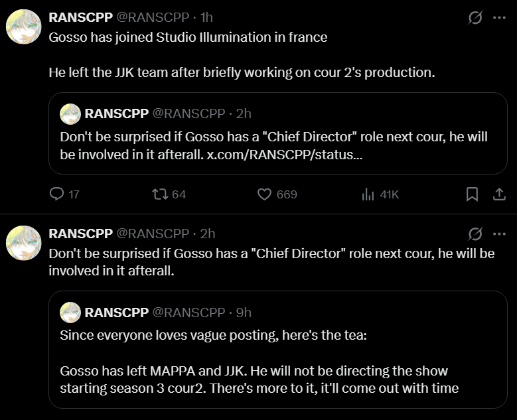The height and width of the screenshot is (420, 517).
Task: Open RANSCPP avatar on first tweet
Action: (x=24, y=27)
